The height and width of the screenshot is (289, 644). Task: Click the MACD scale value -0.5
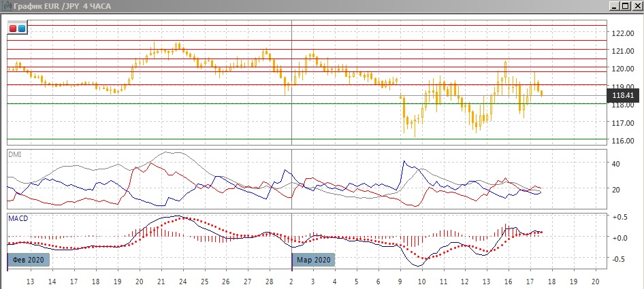tap(619, 259)
